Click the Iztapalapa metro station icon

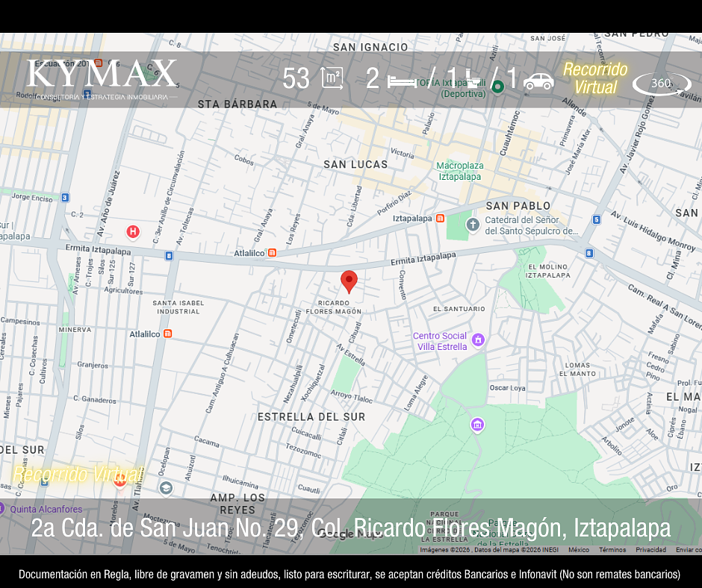click(440, 219)
